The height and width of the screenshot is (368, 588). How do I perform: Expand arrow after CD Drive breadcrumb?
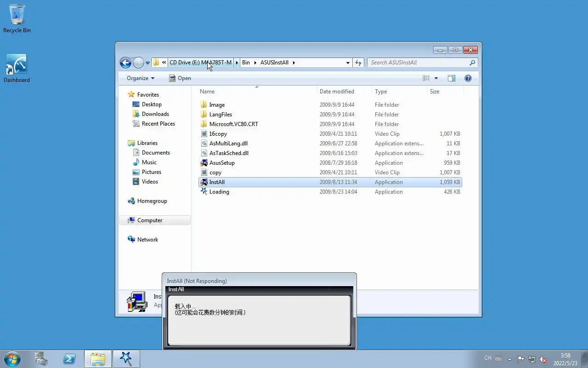(237, 63)
